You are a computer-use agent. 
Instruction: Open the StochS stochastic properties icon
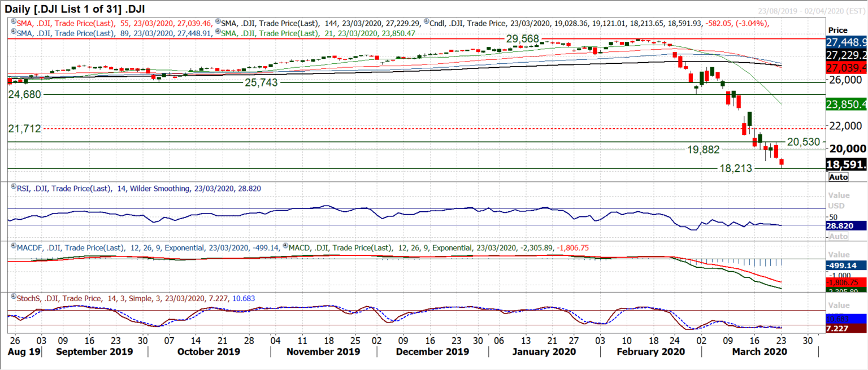pyautogui.click(x=13, y=295)
